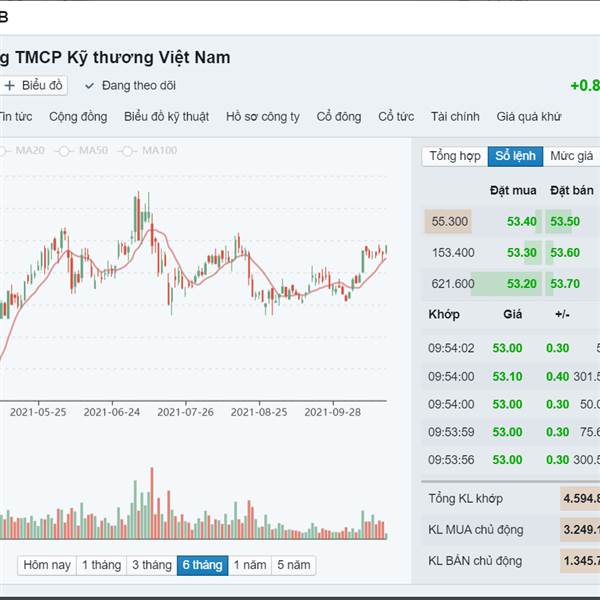
Task: Click bid price 53.20
Action: click(522, 284)
